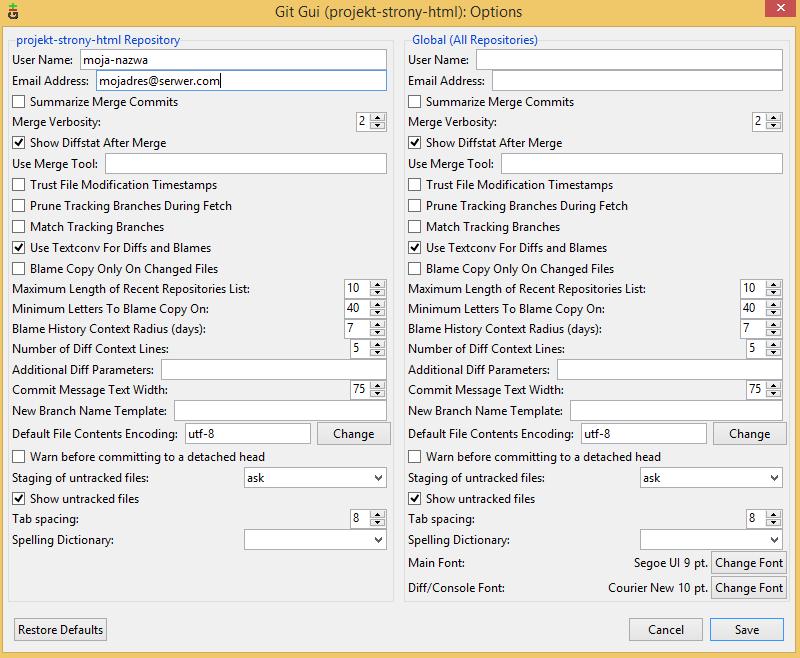The width and height of the screenshot is (800, 658).
Task: Check Match Tracking Branches in Global column
Action: 414,226
